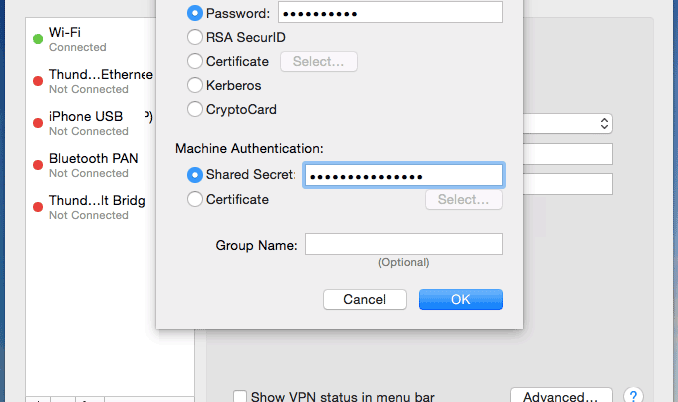
Task: Select the Kerberos authentication option
Action: (x=194, y=86)
